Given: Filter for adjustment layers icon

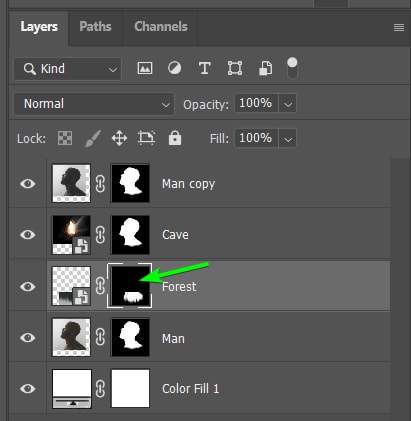Looking at the screenshot, I should (175, 68).
